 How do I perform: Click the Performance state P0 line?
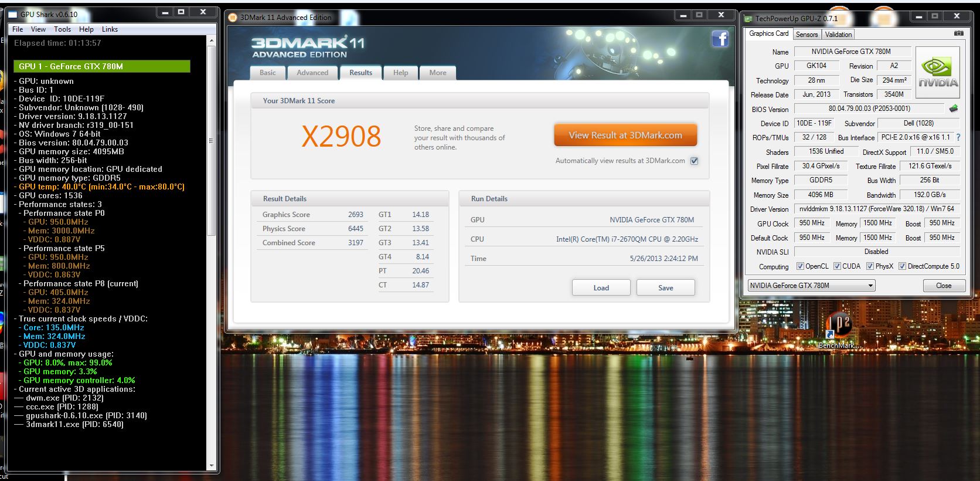pos(62,213)
